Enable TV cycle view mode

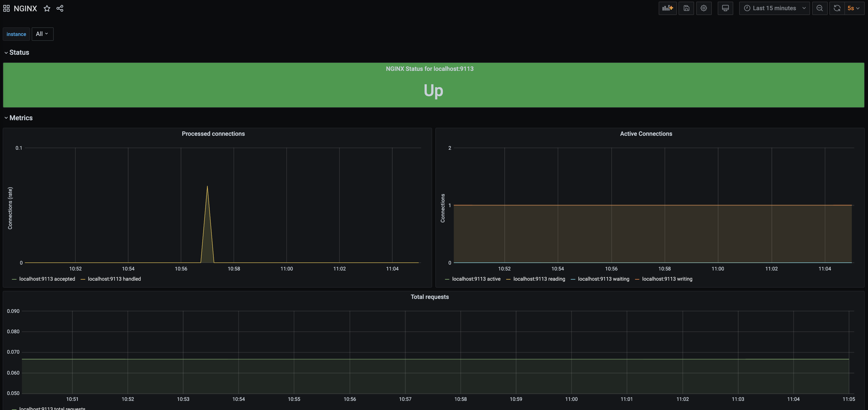click(725, 8)
